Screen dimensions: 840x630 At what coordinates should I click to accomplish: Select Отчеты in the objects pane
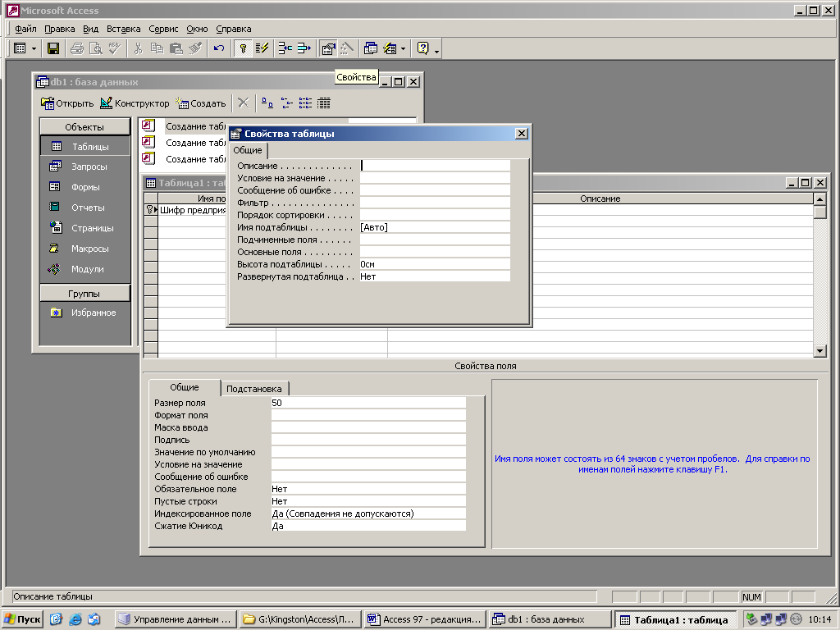(x=85, y=208)
